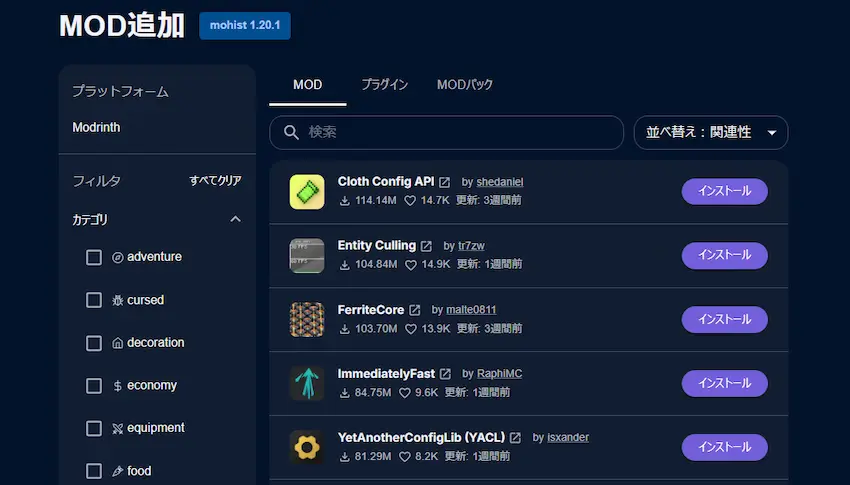Viewport: 850px width, 485px height.
Task: Switch to the MODパック tab
Action: (x=464, y=85)
